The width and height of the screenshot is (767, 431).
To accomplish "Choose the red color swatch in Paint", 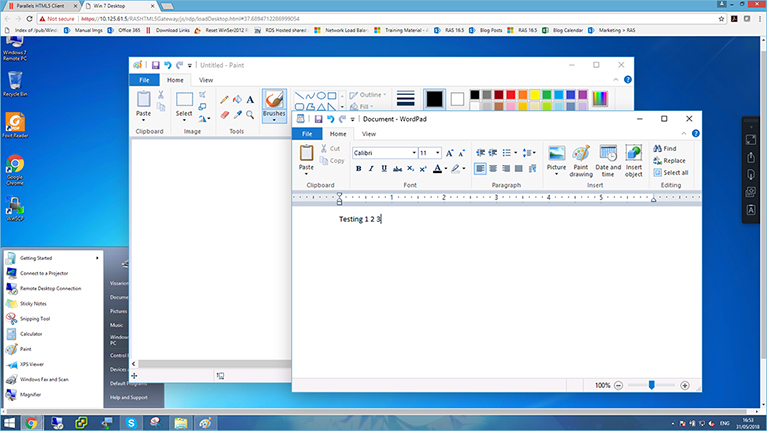I will click(511, 94).
